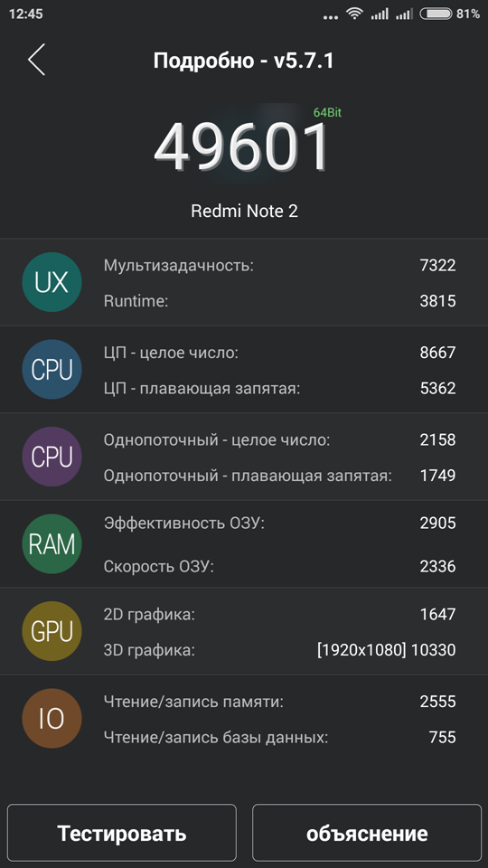The height and width of the screenshot is (868, 488).
Task: Open the Мультизадачность score row
Action: [x=280, y=265]
